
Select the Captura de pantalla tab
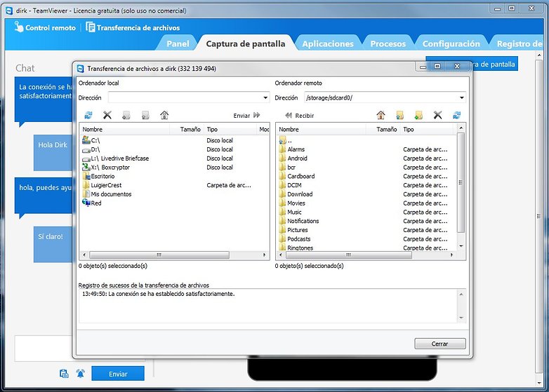[246, 43]
